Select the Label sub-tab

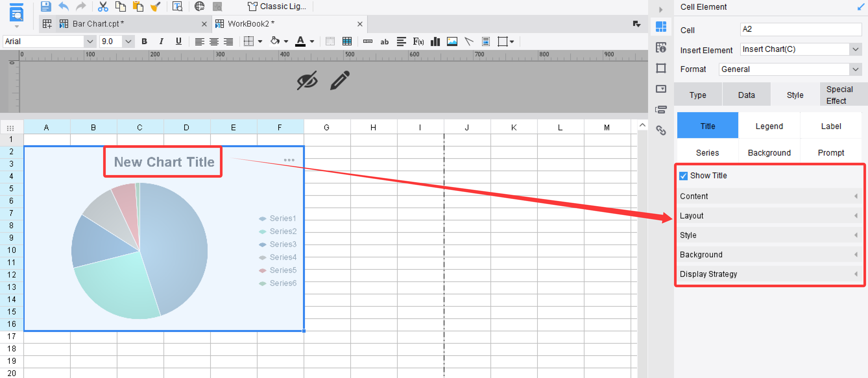coord(831,126)
